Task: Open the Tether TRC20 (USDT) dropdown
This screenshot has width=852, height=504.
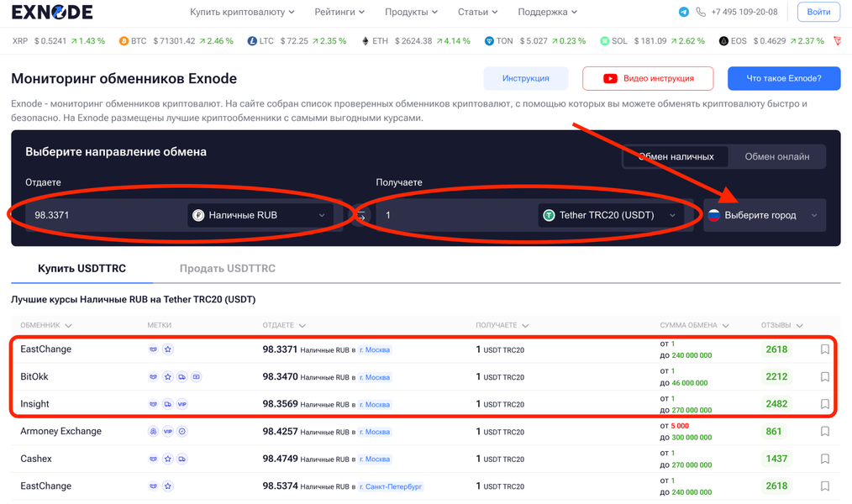Action: click(x=610, y=216)
